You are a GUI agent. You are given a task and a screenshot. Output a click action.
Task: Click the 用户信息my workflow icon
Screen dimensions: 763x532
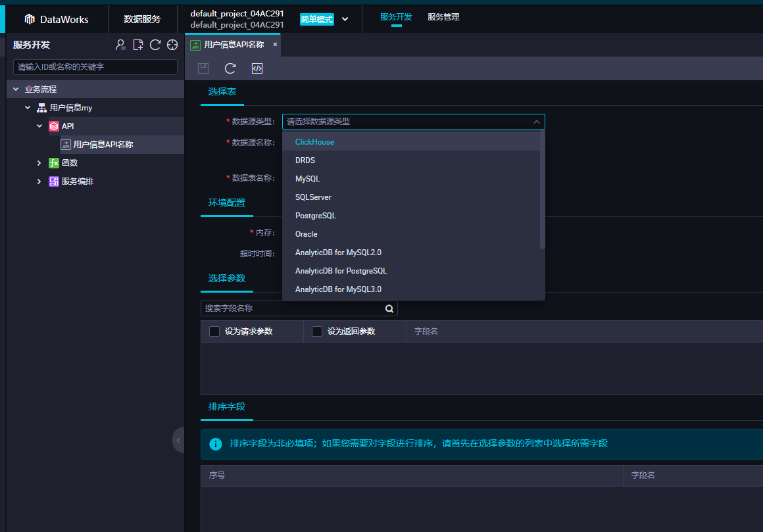point(42,108)
